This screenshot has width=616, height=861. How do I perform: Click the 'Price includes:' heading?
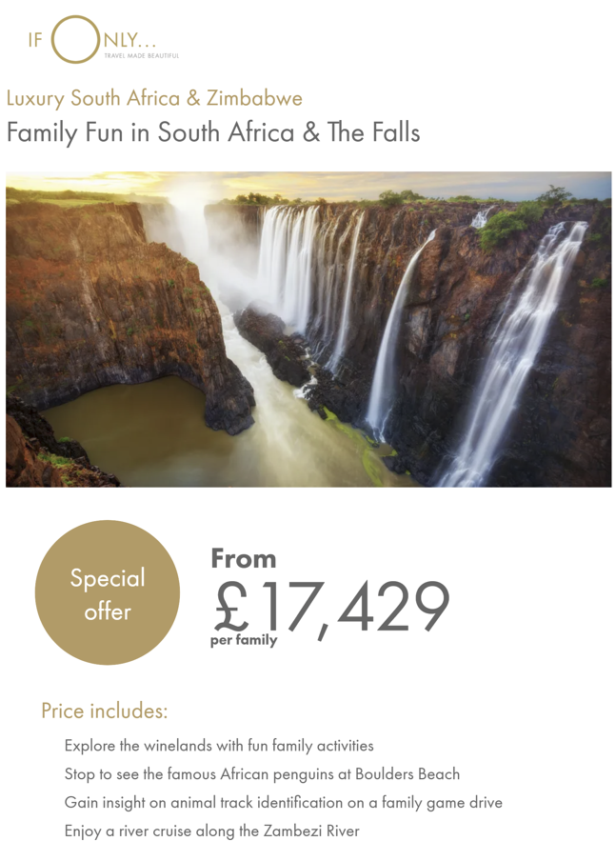[x=104, y=711]
